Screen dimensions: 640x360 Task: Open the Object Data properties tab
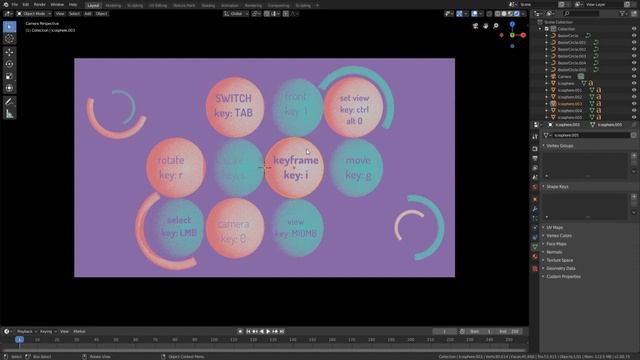tap(535, 247)
